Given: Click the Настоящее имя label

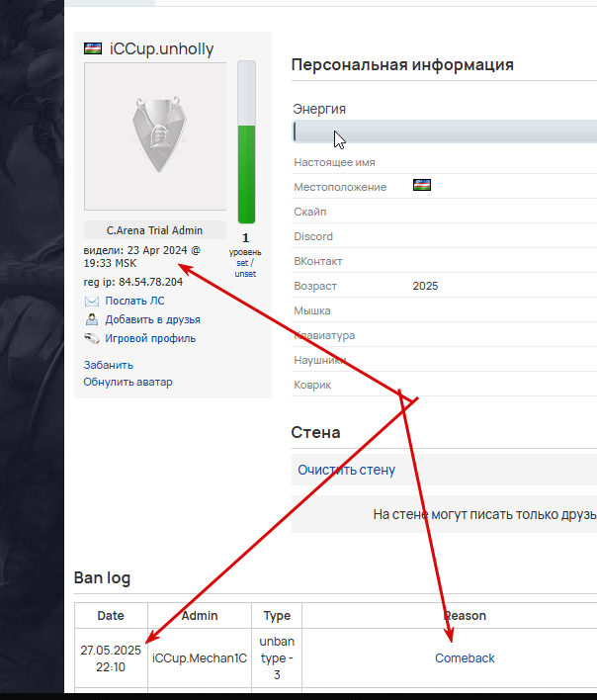Looking at the screenshot, I should [x=334, y=162].
